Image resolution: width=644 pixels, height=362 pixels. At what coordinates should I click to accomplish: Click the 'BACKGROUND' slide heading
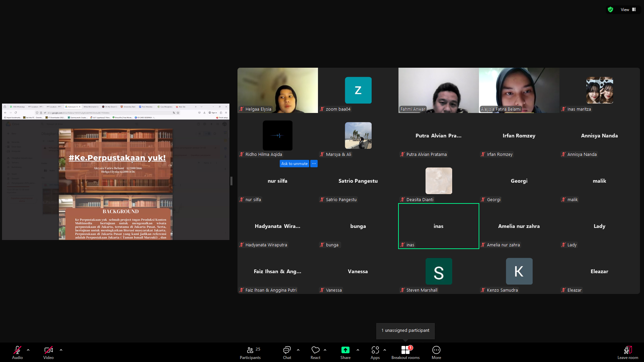coord(120,212)
